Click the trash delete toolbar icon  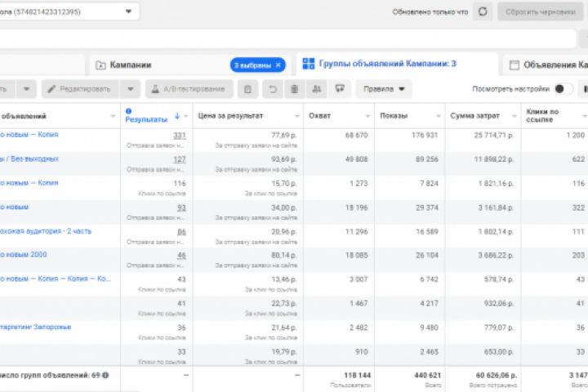click(294, 89)
